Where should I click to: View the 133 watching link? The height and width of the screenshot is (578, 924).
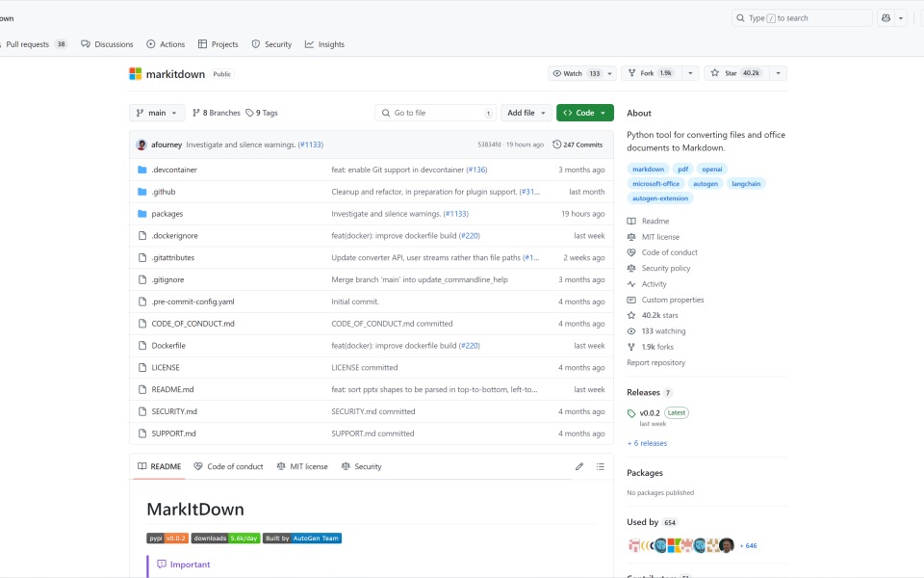[656, 331]
